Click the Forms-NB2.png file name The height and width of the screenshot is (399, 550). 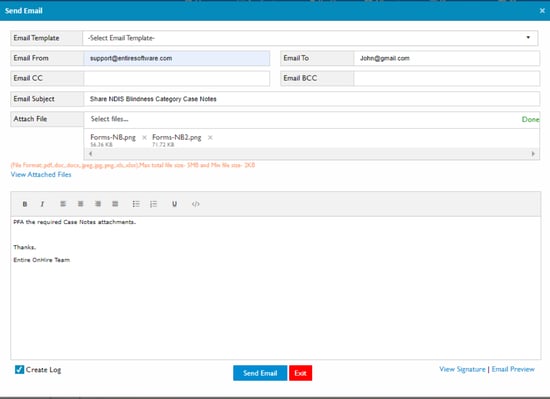pos(177,137)
